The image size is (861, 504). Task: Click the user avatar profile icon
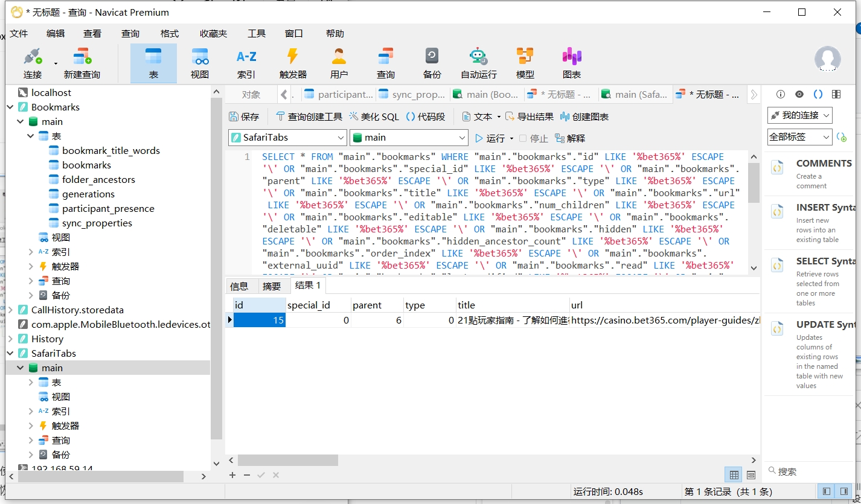827,59
